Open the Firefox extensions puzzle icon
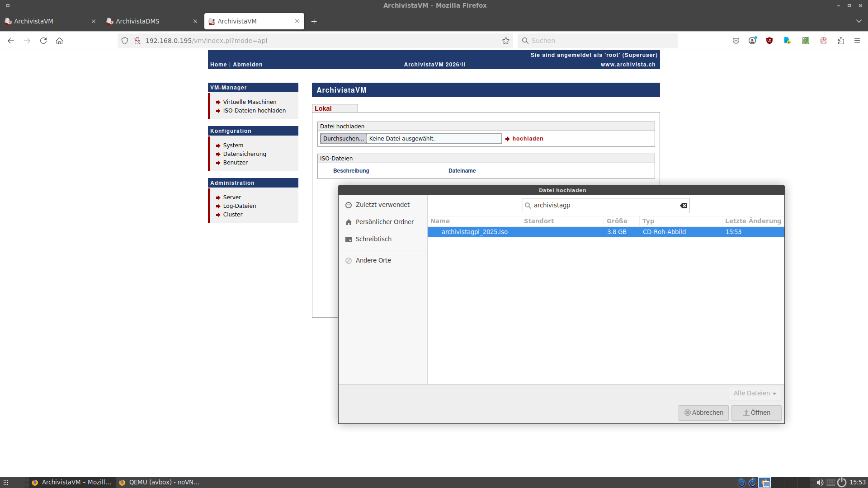The image size is (868, 488). (x=840, y=41)
